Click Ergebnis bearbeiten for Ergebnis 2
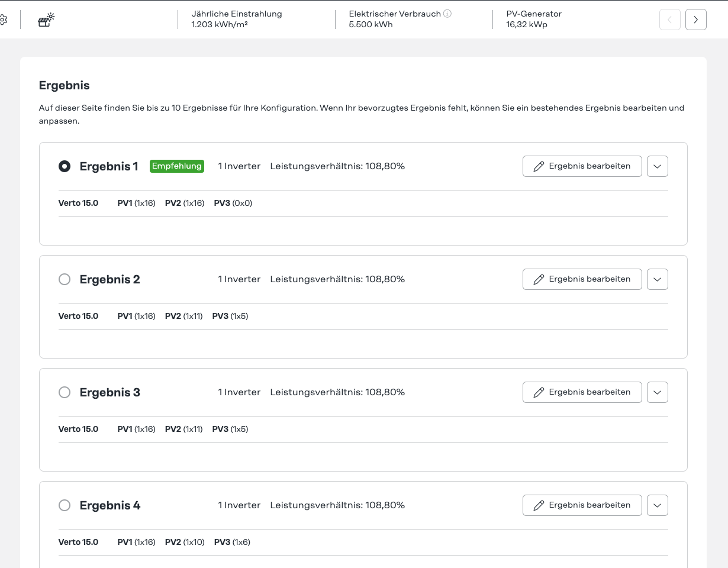Screen dimensions: 728x568 tap(582, 279)
